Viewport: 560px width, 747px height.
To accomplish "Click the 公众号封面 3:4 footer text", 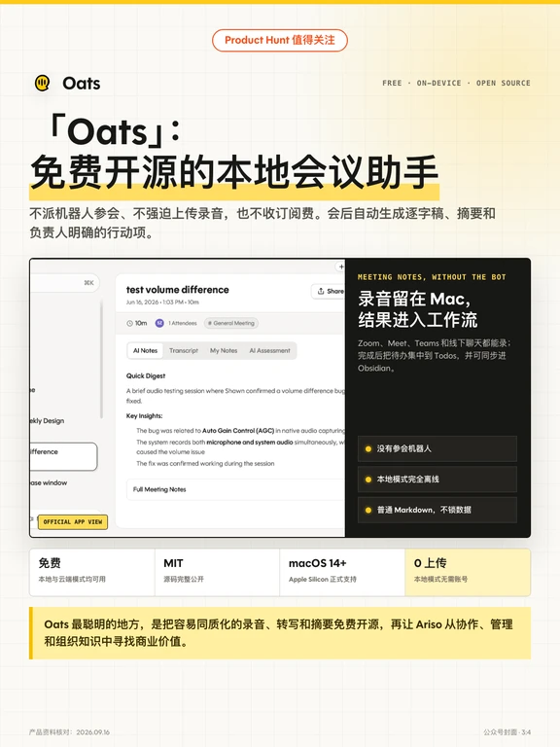I will click(x=507, y=731).
